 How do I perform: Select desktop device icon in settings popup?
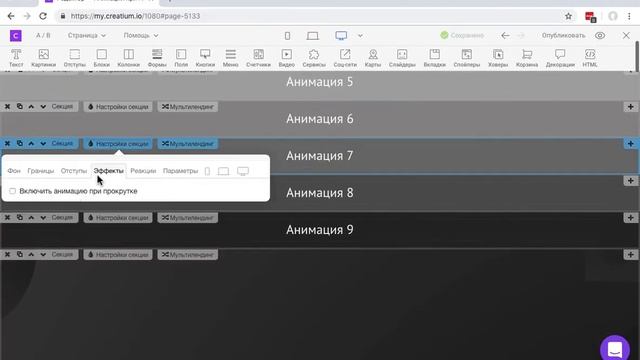pos(243,171)
